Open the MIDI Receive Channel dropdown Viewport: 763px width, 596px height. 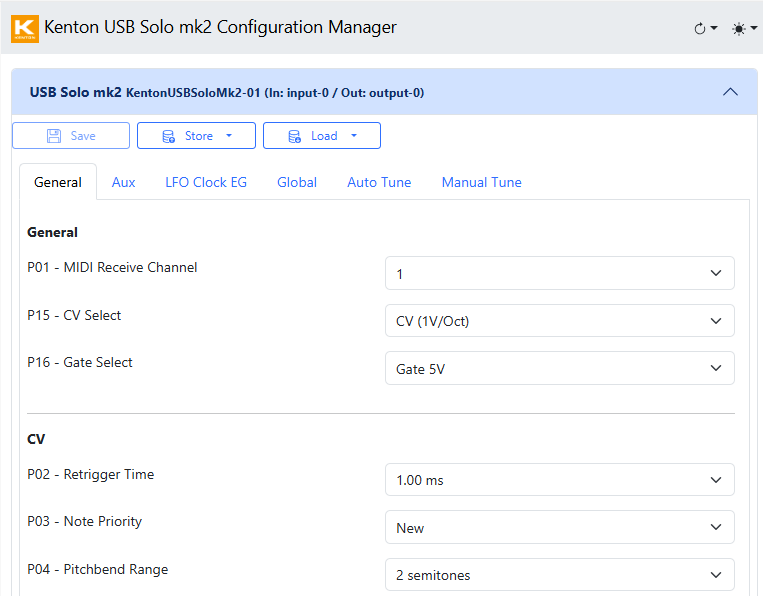(559, 273)
